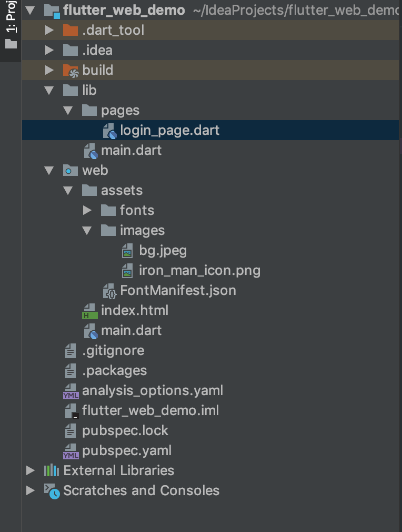Expand the build folder
Viewport: 402px width, 532px height.
tap(48, 70)
